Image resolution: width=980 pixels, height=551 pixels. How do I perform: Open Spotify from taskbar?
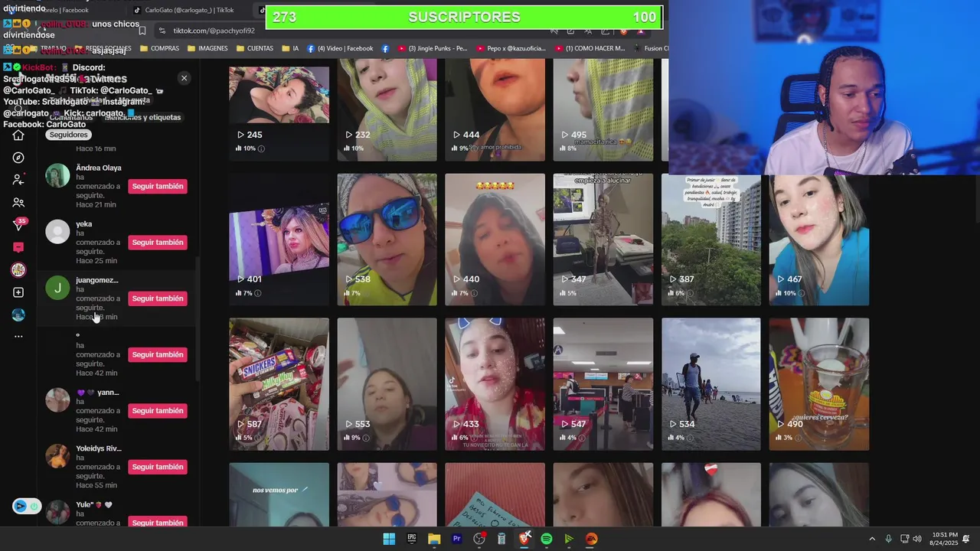point(547,539)
